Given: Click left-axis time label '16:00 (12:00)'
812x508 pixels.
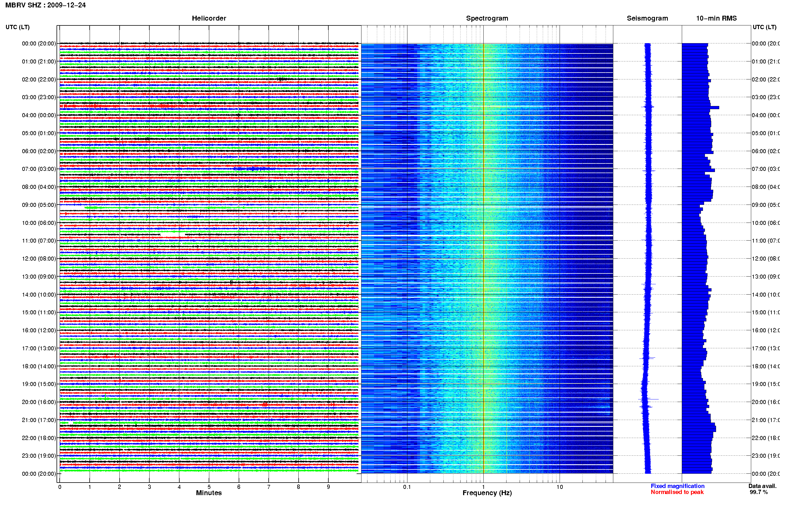Looking at the screenshot, I should 39,330.
